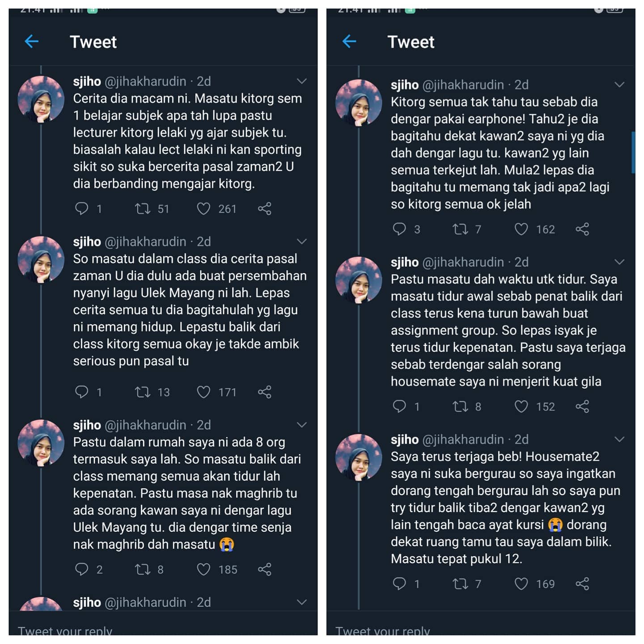Open options chevron on 'Cerita dia macam ni' tweet
Screen dimensions: 644x644
click(302, 81)
